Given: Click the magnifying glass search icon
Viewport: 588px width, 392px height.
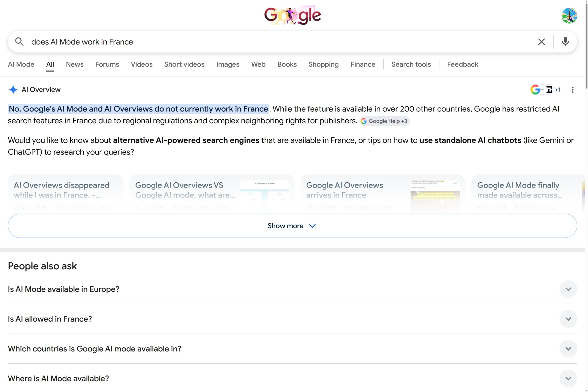Looking at the screenshot, I should (19, 42).
